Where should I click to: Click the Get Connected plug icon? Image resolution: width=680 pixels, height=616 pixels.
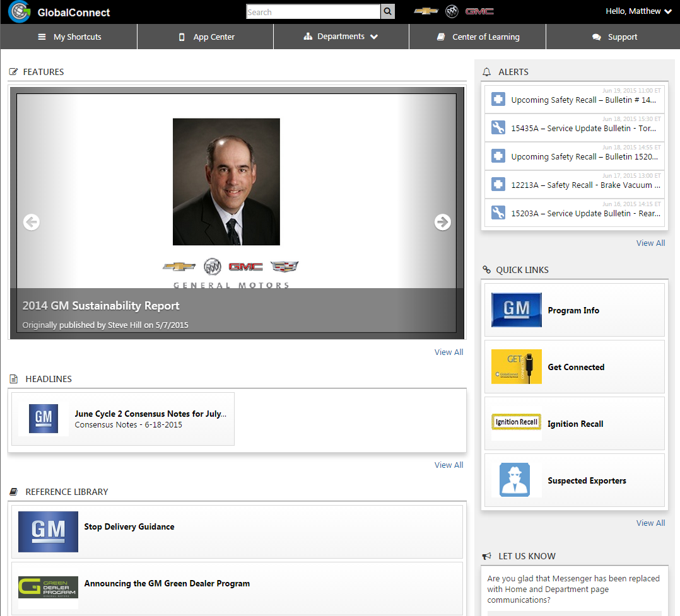517,367
